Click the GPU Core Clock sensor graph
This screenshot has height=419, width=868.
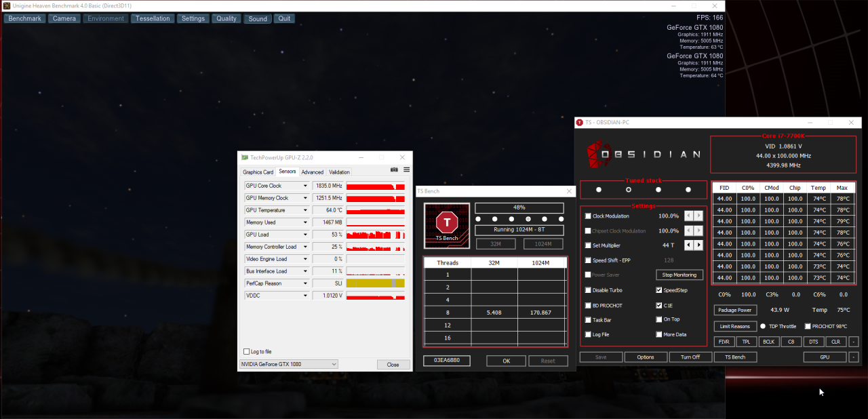[x=376, y=186]
